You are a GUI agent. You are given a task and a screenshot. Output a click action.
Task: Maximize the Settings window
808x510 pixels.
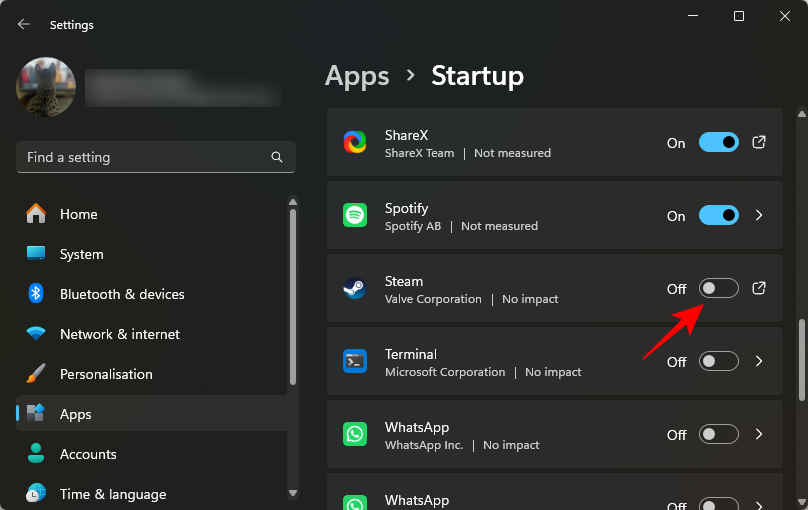click(738, 16)
